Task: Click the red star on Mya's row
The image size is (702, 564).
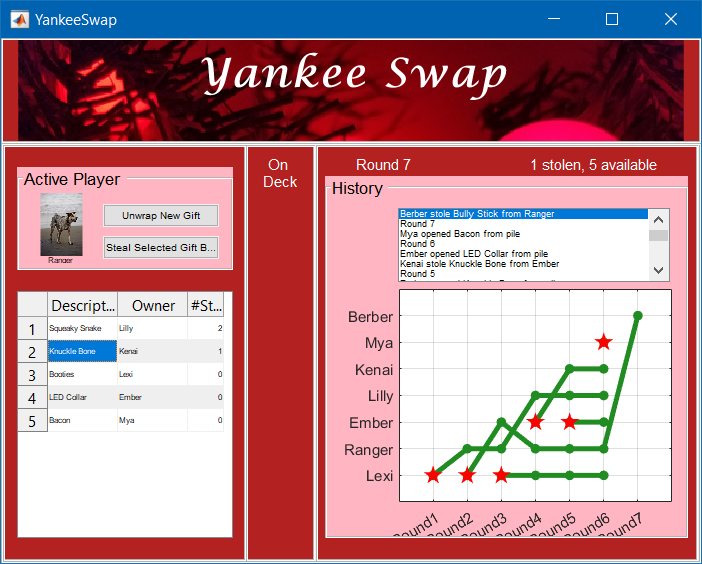Action: (603, 342)
